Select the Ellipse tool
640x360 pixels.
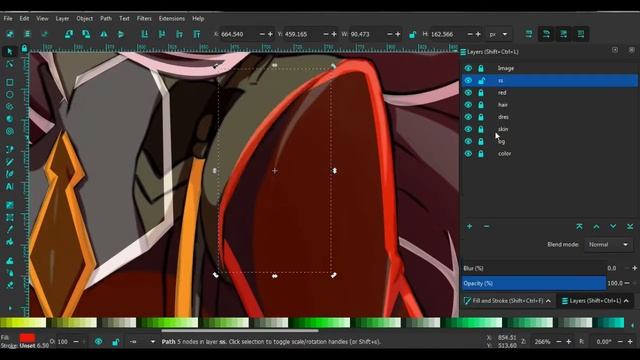coord(9,94)
